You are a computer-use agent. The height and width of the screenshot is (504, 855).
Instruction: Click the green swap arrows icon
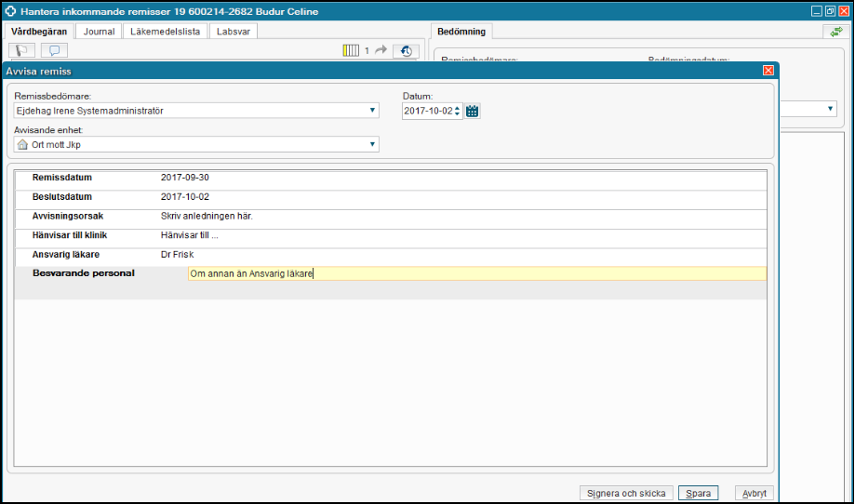coord(835,32)
